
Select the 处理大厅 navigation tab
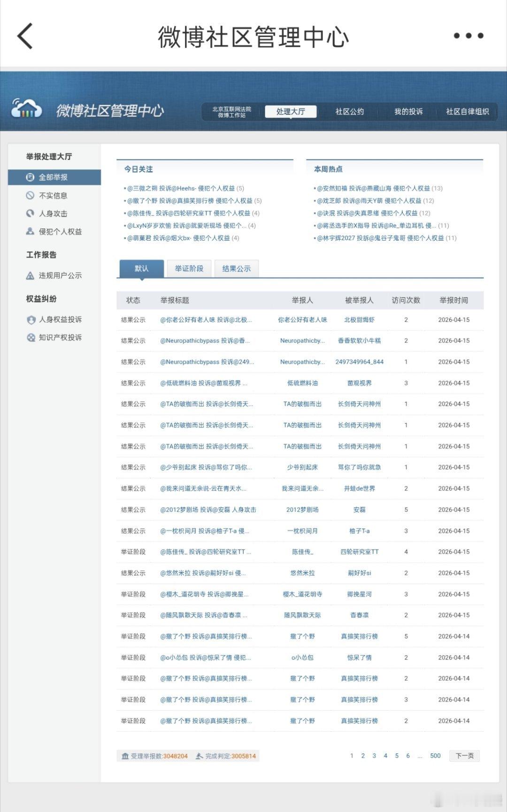(x=291, y=112)
